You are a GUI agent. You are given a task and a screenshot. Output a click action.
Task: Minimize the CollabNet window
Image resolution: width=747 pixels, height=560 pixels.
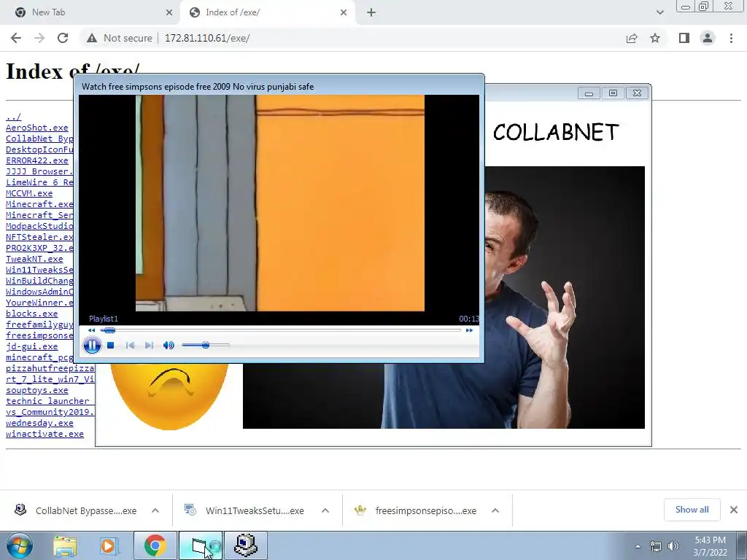pyautogui.click(x=589, y=93)
